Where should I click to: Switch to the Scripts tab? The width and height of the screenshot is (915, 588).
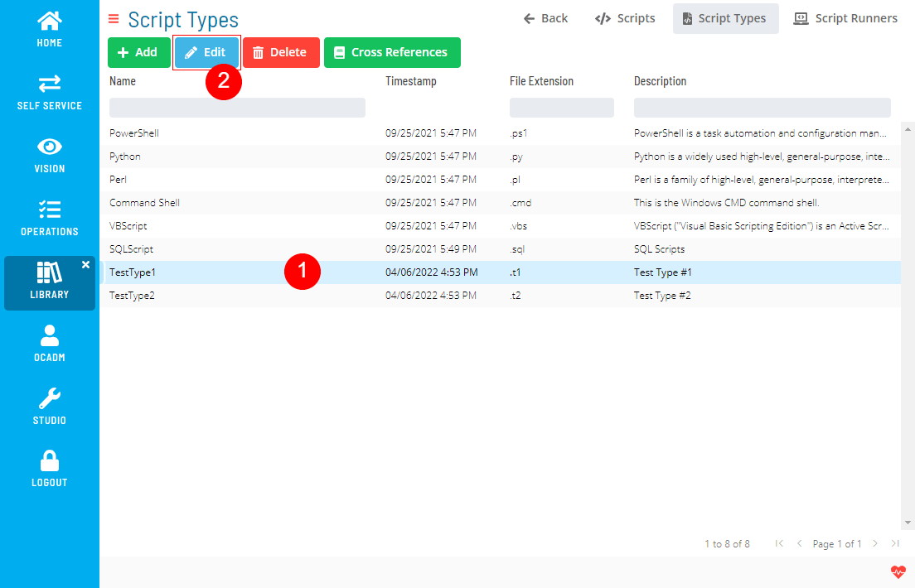coord(624,17)
